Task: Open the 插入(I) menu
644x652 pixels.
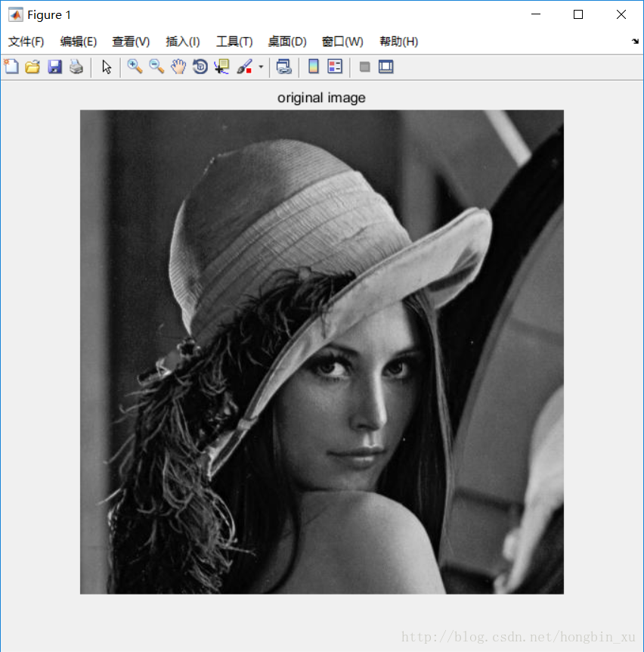Action: click(x=182, y=42)
